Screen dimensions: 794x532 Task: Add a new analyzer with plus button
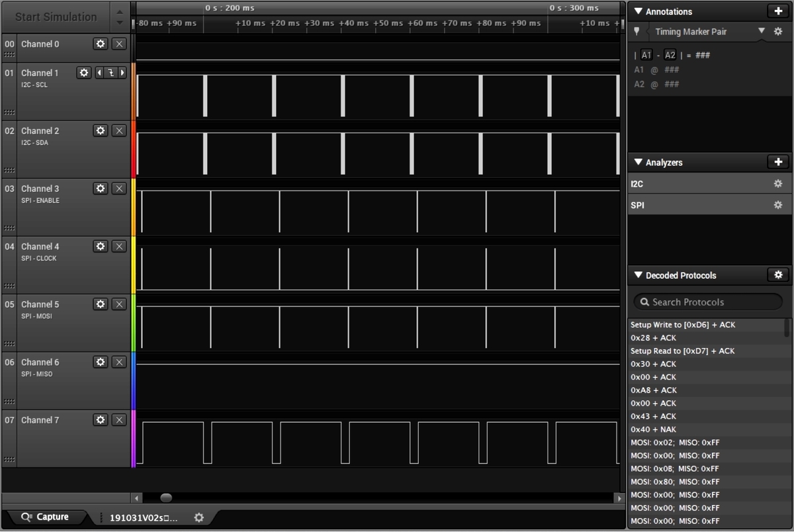(778, 162)
